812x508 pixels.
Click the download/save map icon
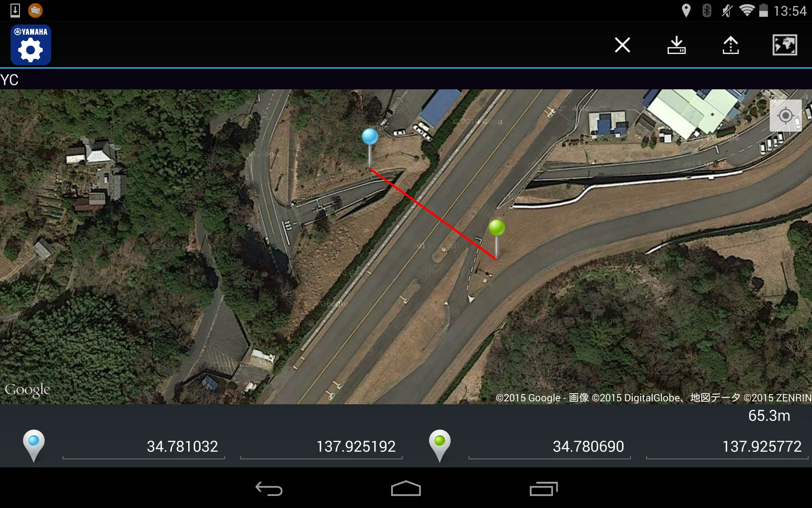click(675, 44)
